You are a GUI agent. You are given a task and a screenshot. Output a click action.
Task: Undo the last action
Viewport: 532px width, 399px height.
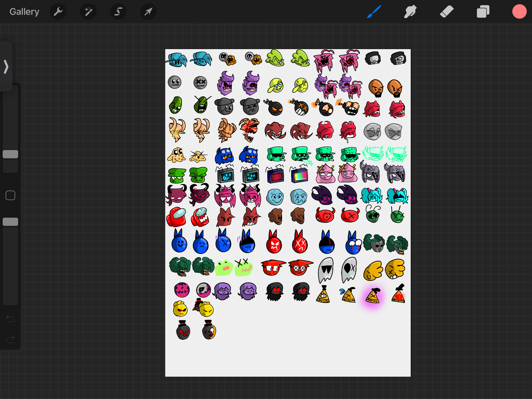point(10,318)
